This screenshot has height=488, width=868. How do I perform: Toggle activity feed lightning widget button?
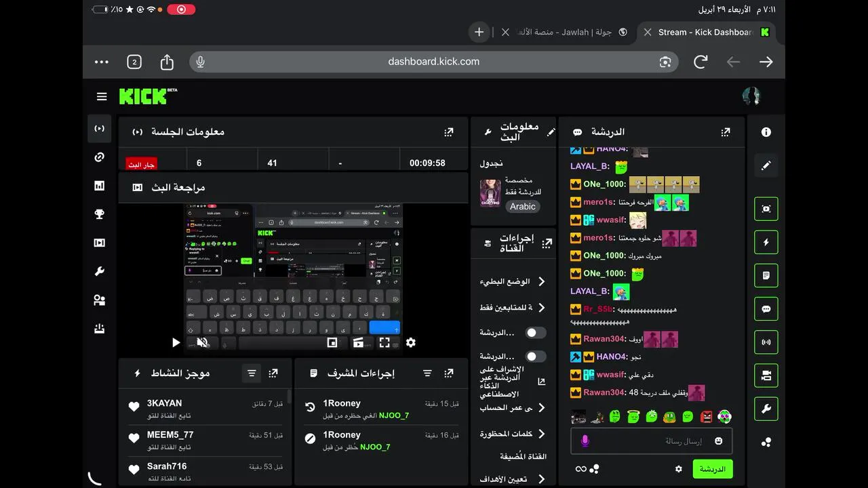click(766, 242)
